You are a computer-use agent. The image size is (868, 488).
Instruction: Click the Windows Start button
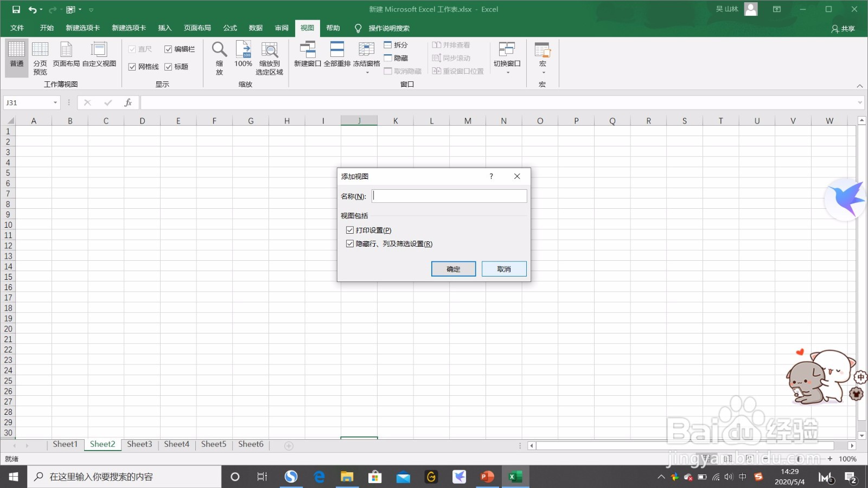[14, 477]
